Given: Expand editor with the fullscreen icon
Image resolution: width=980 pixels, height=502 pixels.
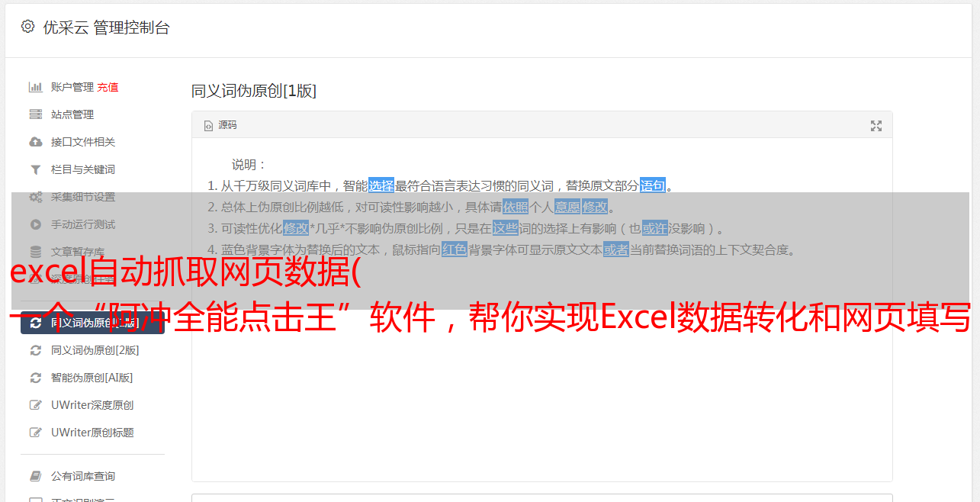Looking at the screenshot, I should 876,126.
